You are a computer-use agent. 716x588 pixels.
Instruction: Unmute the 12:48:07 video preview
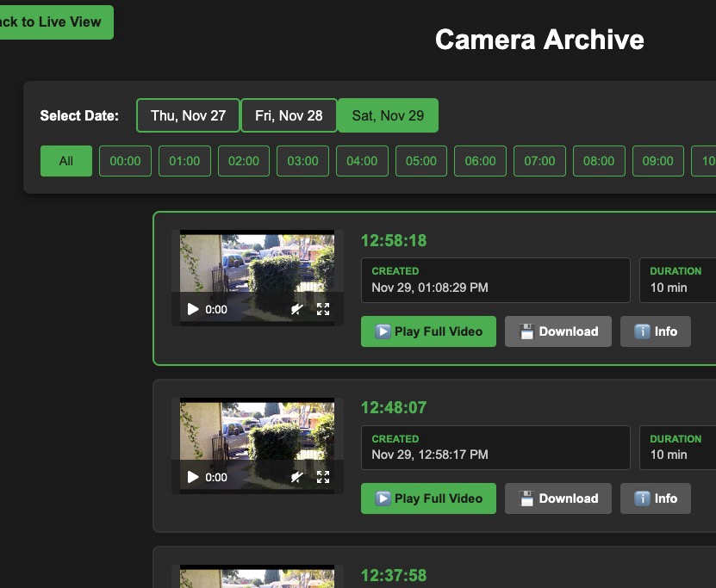296,477
